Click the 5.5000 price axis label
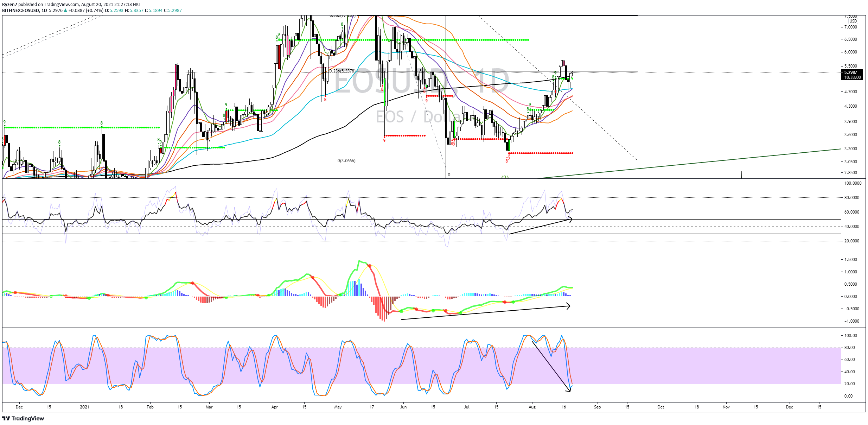Viewport: 868px width, 425px height. [851, 66]
